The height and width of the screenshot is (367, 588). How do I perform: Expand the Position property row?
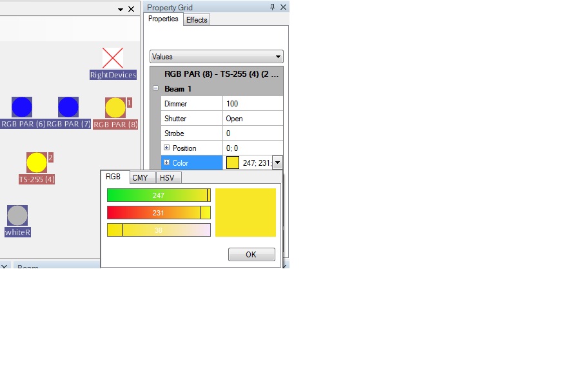click(167, 148)
